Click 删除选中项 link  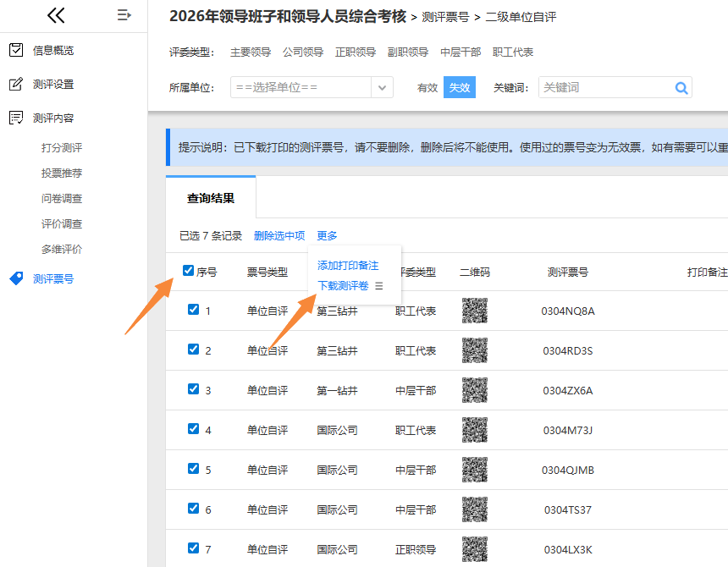click(279, 236)
